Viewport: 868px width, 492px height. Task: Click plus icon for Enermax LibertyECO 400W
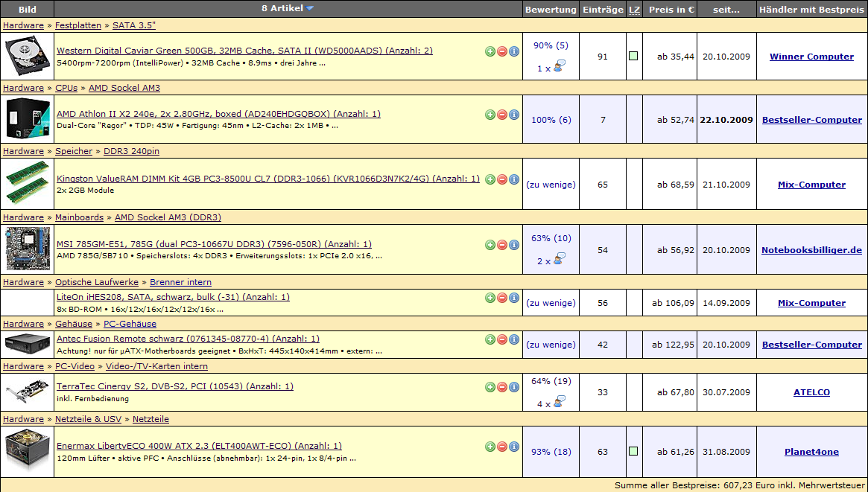tap(490, 447)
